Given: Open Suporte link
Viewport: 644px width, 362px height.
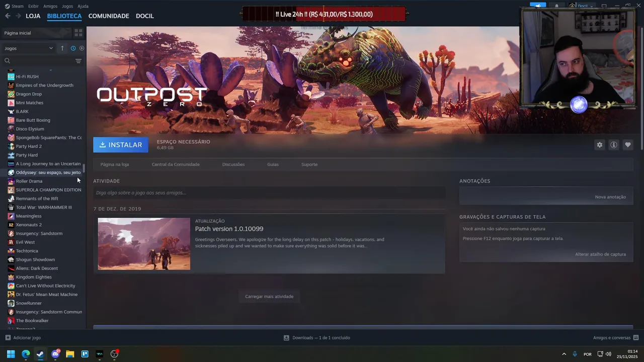Looking at the screenshot, I should pyautogui.click(x=309, y=164).
